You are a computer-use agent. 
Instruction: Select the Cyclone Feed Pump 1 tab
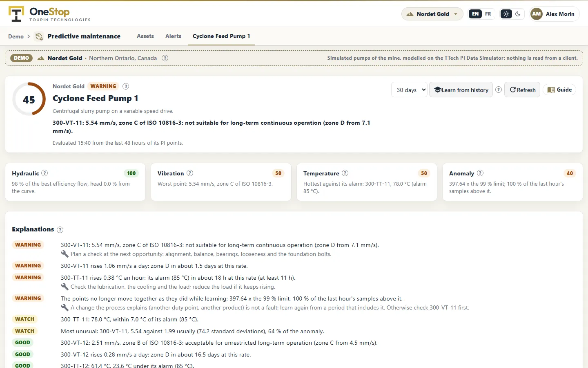coord(221,36)
